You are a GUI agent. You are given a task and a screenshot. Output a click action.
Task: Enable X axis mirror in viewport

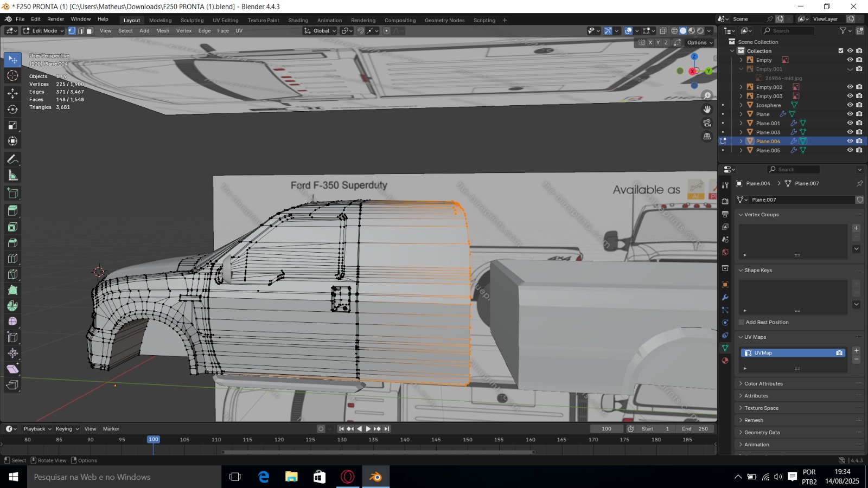coord(650,42)
